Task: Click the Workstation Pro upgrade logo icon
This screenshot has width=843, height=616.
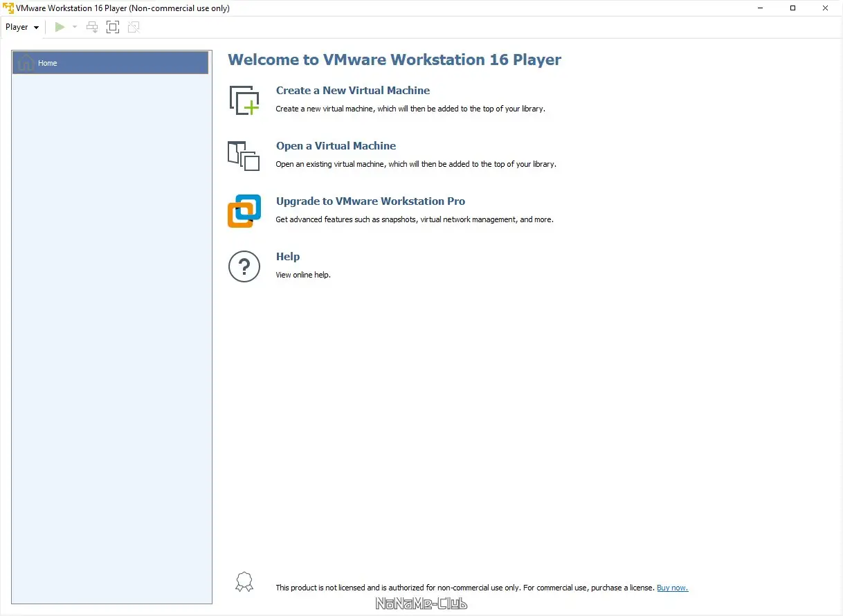Action: click(244, 211)
